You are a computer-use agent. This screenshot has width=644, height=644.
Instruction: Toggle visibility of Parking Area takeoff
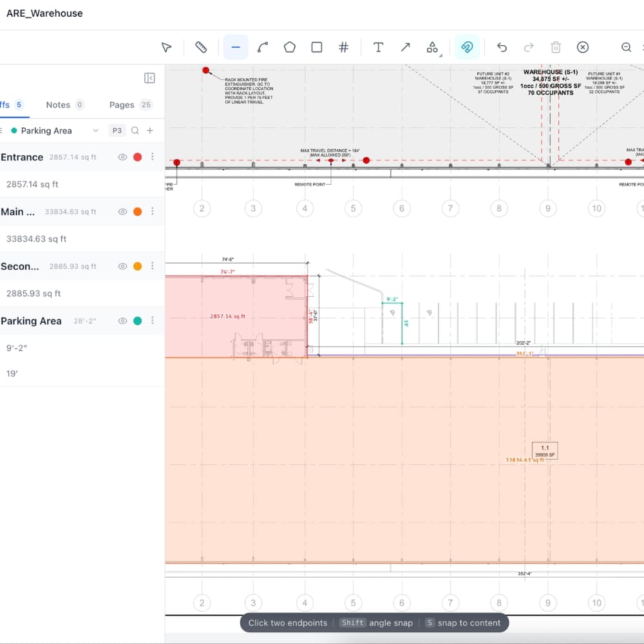[x=122, y=321]
